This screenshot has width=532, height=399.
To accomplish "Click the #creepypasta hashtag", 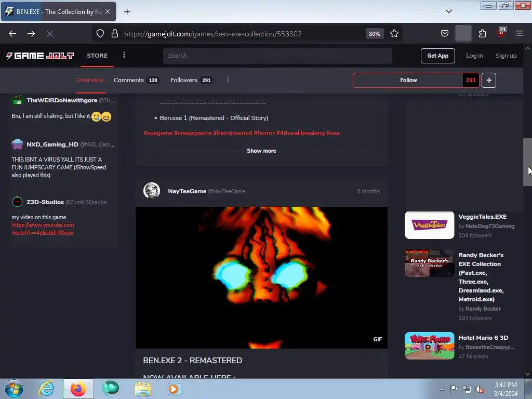I will click(x=193, y=133).
